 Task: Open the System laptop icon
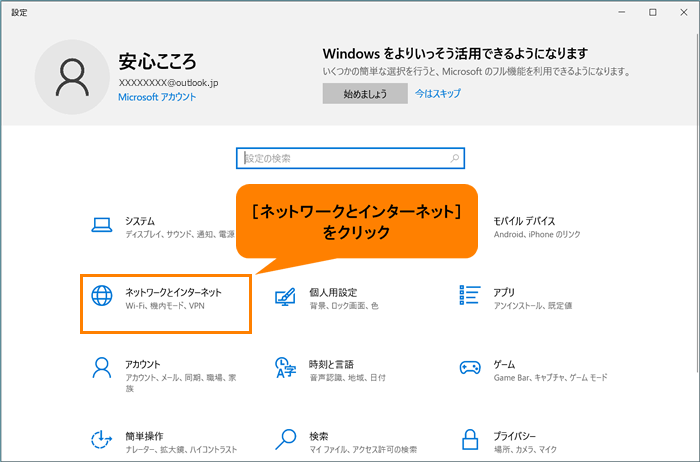102,225
